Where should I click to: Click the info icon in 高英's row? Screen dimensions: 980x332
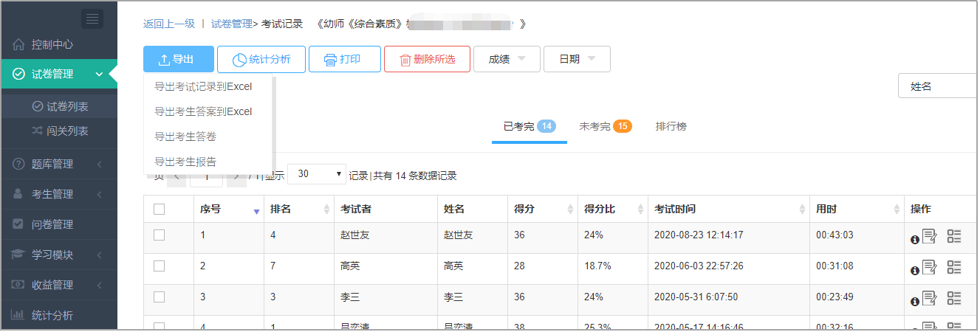915,270
